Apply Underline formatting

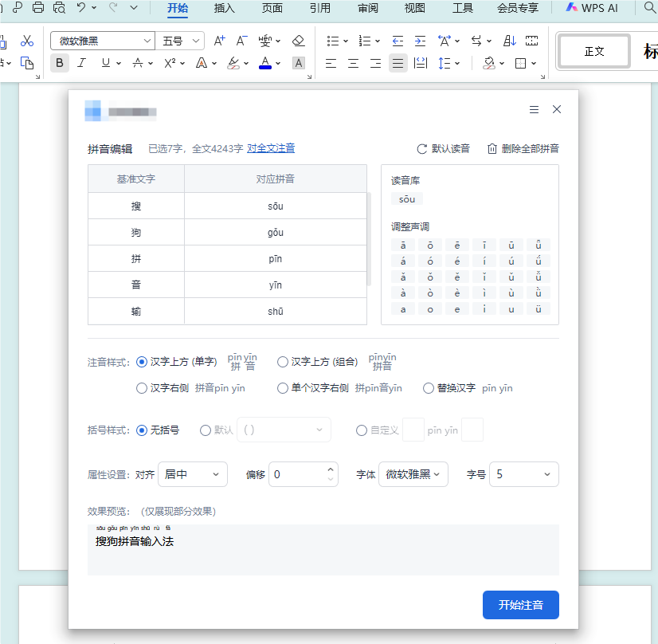coord(106,63)
